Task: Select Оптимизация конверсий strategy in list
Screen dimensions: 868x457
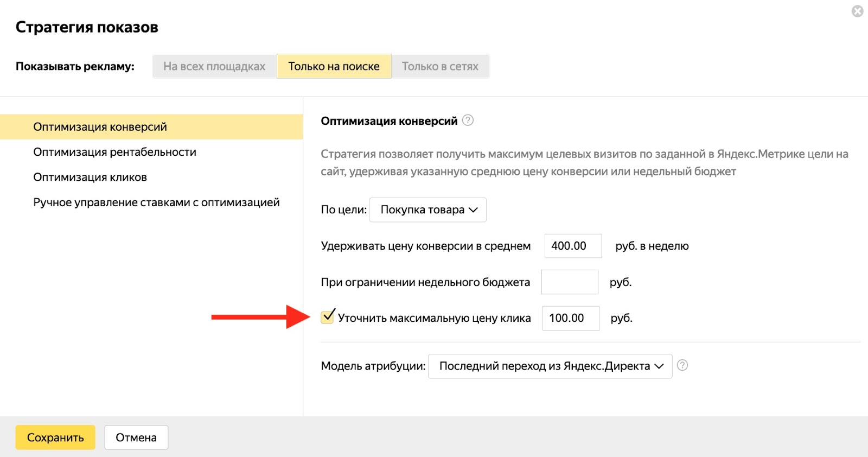Action: coord(100,127)
